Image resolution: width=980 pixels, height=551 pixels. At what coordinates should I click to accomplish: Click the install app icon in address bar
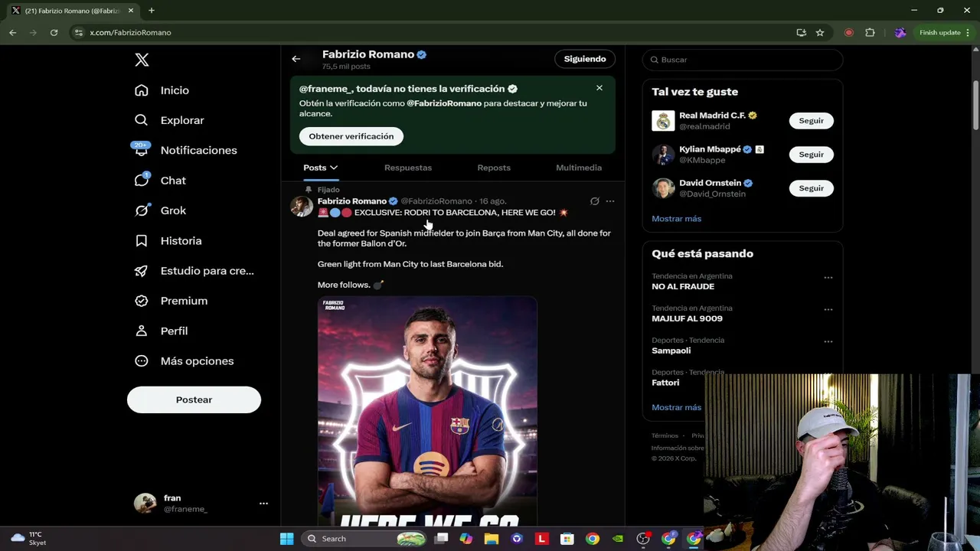tap(801, 33)
